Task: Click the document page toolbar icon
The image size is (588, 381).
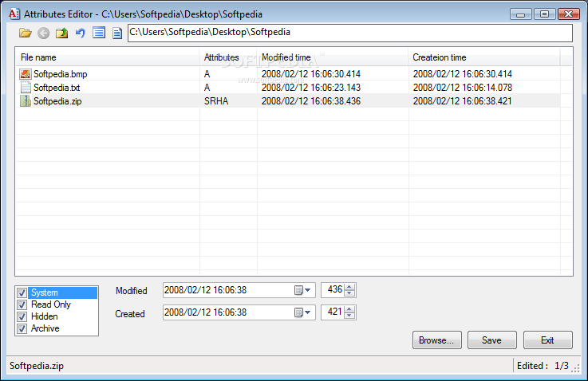Action: (x=117, y=33)
